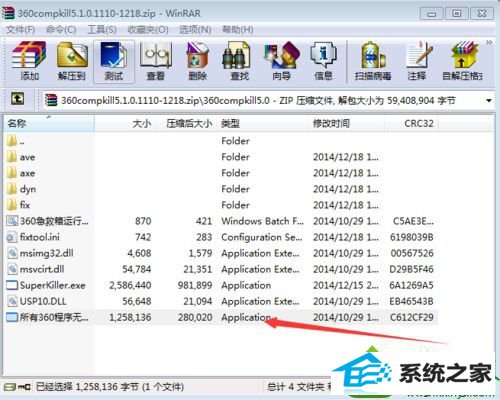
Task: Sort by the 压缩后大小 column header
Action: pyautogui.click(x=185, y=123)
